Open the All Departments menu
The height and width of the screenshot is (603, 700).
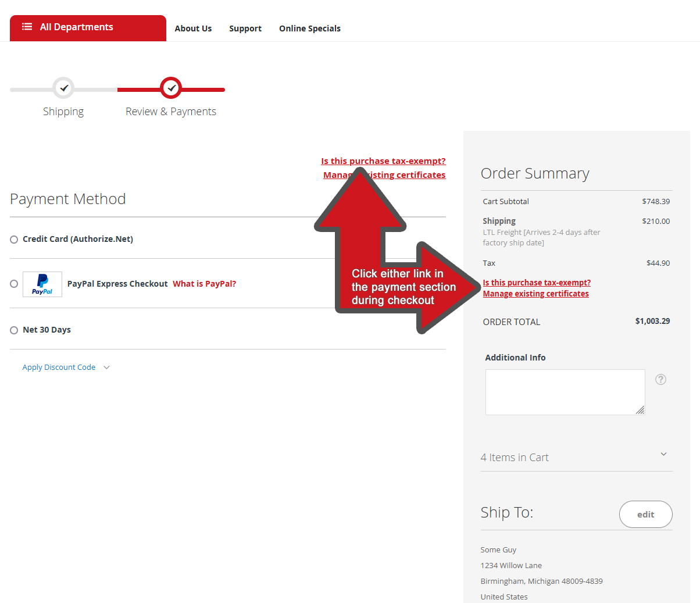(88, 28)
